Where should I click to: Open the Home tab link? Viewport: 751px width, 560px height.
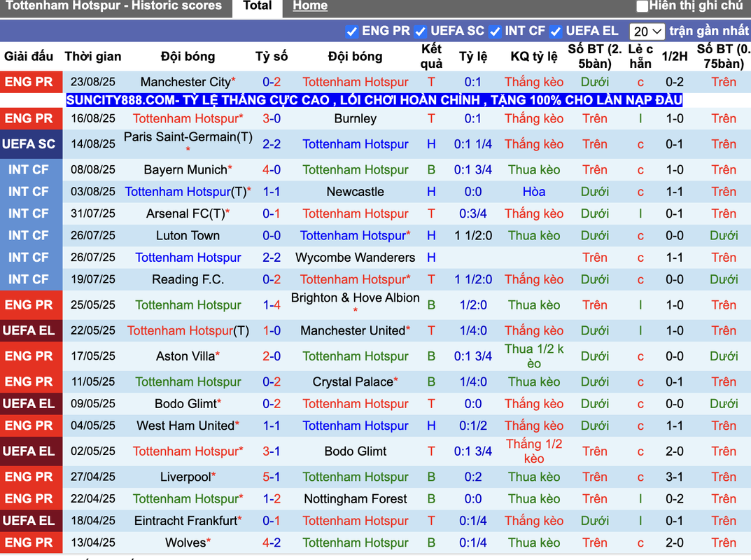click(x=310, y=6)
